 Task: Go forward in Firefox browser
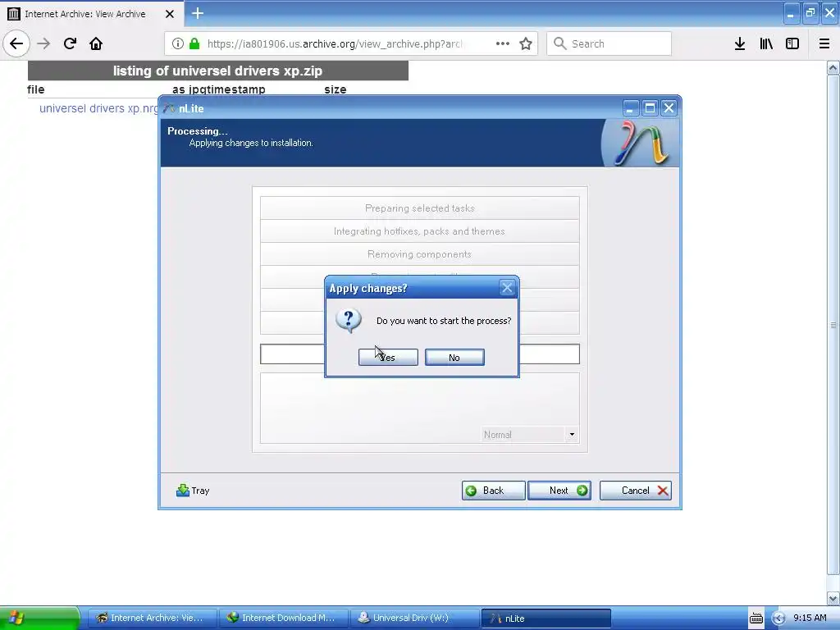(x=43, y=43)
